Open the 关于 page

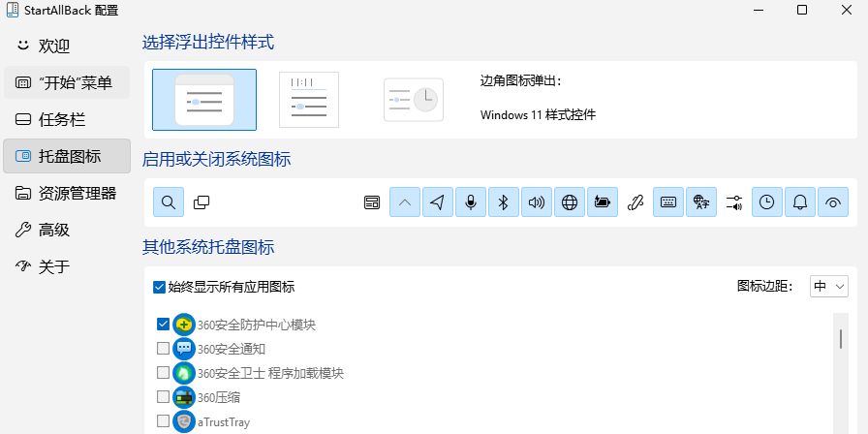(67, 266)
